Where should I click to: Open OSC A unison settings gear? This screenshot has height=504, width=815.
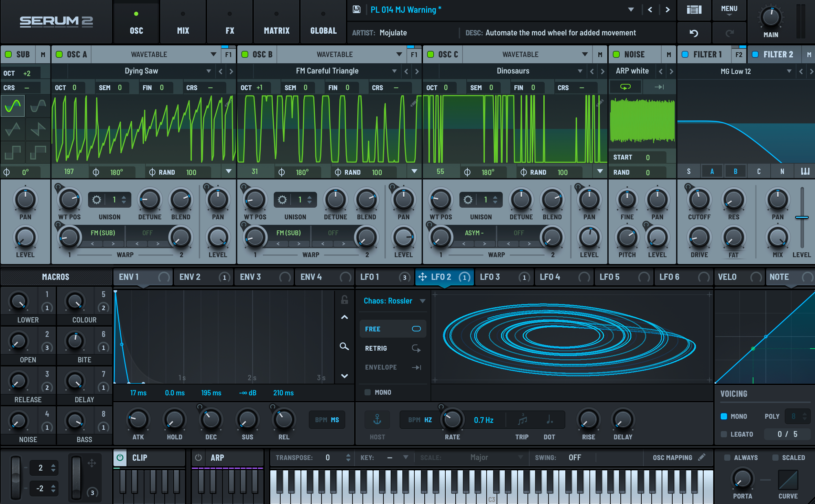pos(97,200)
